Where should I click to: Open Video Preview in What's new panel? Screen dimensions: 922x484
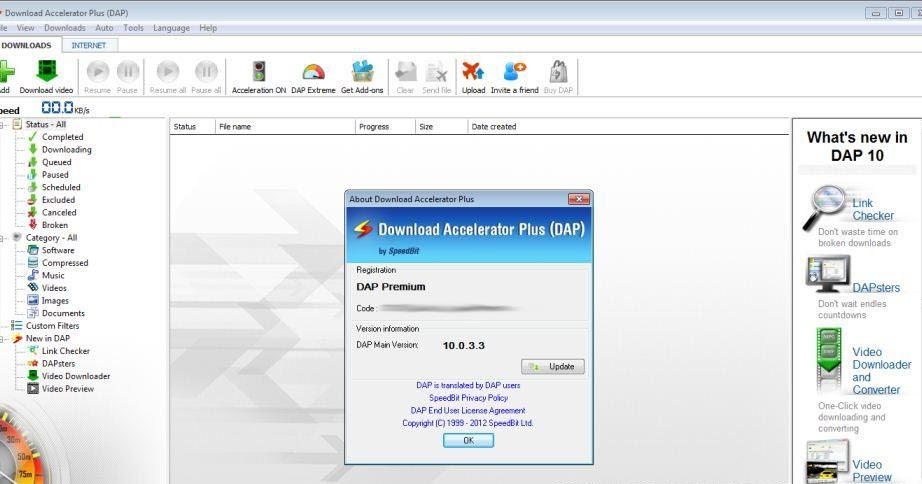pos(872,471)
